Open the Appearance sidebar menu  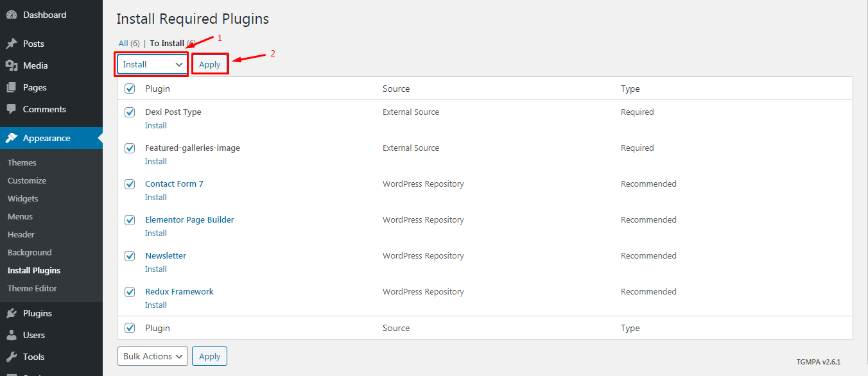tap(46, 138)
